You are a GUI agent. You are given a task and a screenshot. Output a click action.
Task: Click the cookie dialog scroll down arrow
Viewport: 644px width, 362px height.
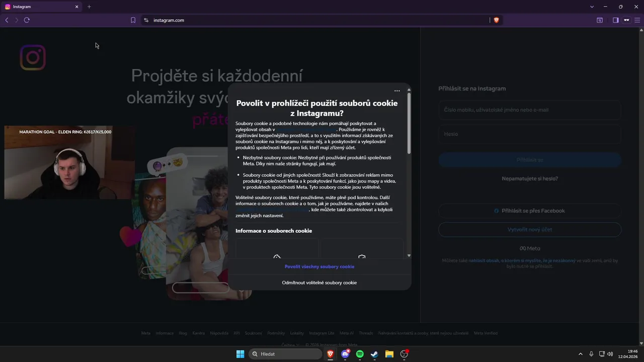409,256
